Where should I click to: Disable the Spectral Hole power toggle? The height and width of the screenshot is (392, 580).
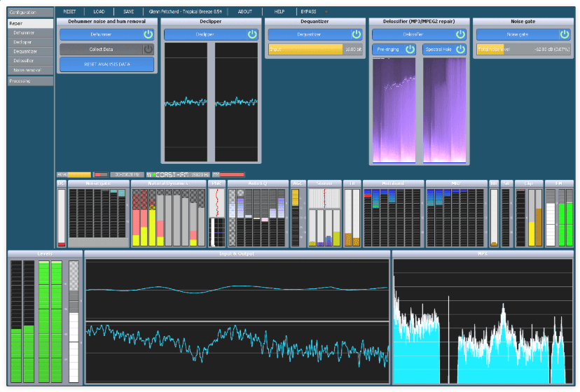click(x=460, y=49)
